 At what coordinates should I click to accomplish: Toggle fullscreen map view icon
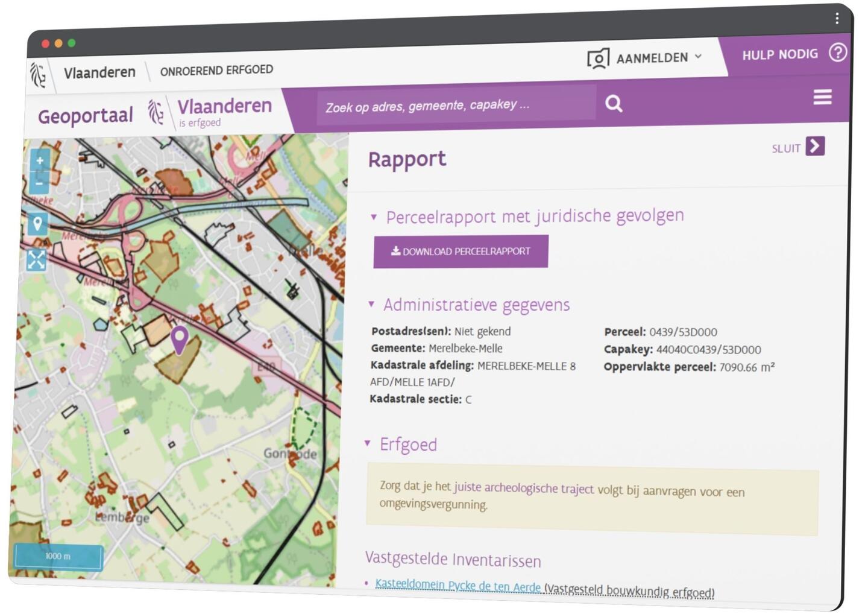36,260
